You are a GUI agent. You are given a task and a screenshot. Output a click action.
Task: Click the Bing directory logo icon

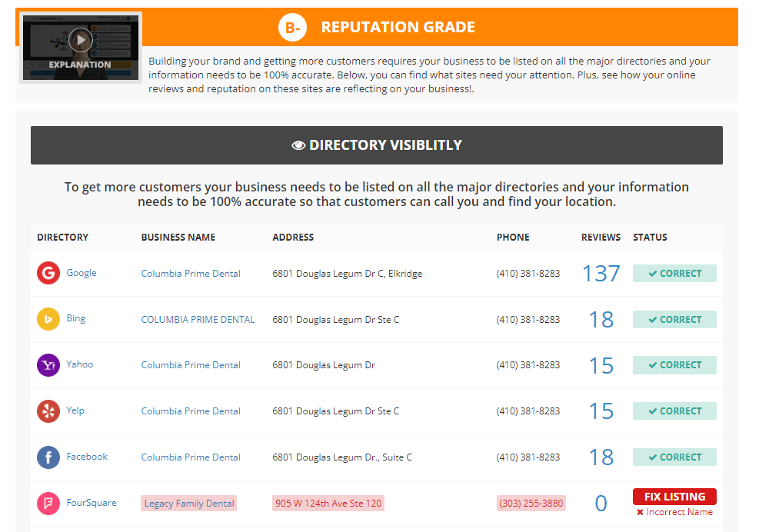(48, 319)
